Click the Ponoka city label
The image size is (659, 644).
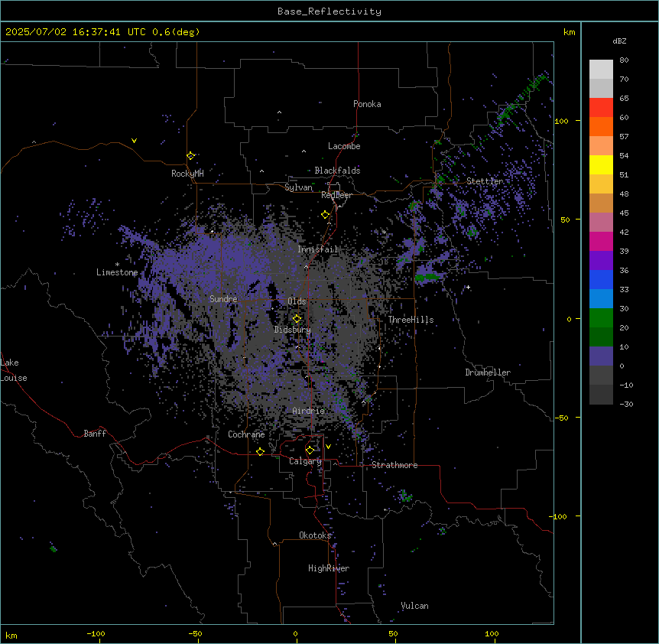(x=367, y=104)
